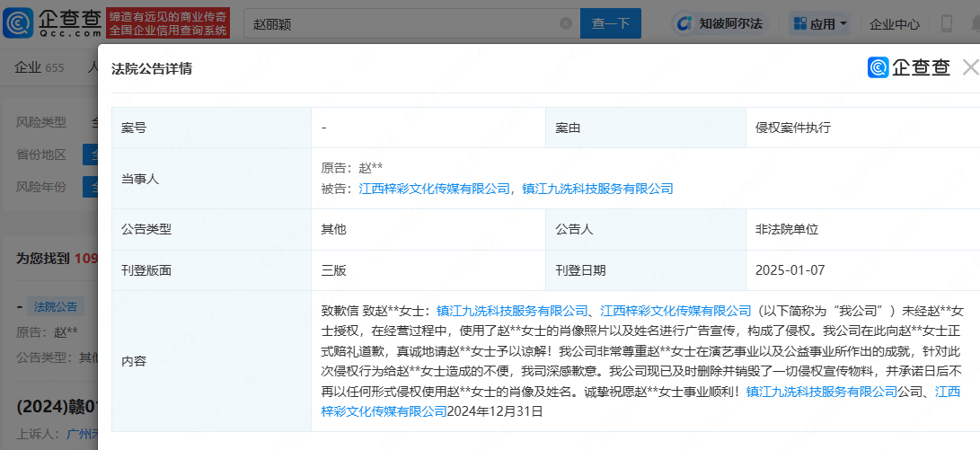
Task: Open defendant link 镇江九洗科技服务有限公司
Action: pyautogui.click(x=597, y=189)
